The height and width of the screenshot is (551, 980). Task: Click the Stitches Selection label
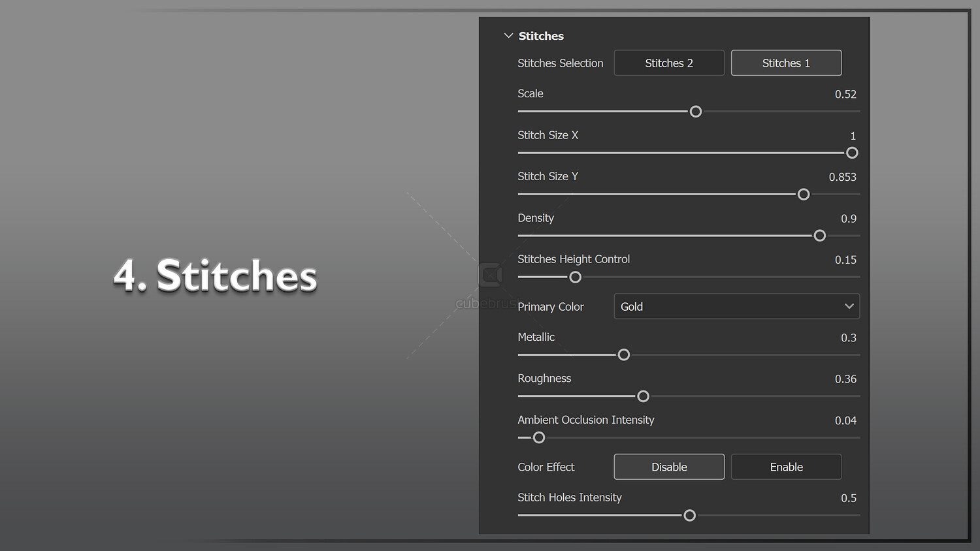561,63
